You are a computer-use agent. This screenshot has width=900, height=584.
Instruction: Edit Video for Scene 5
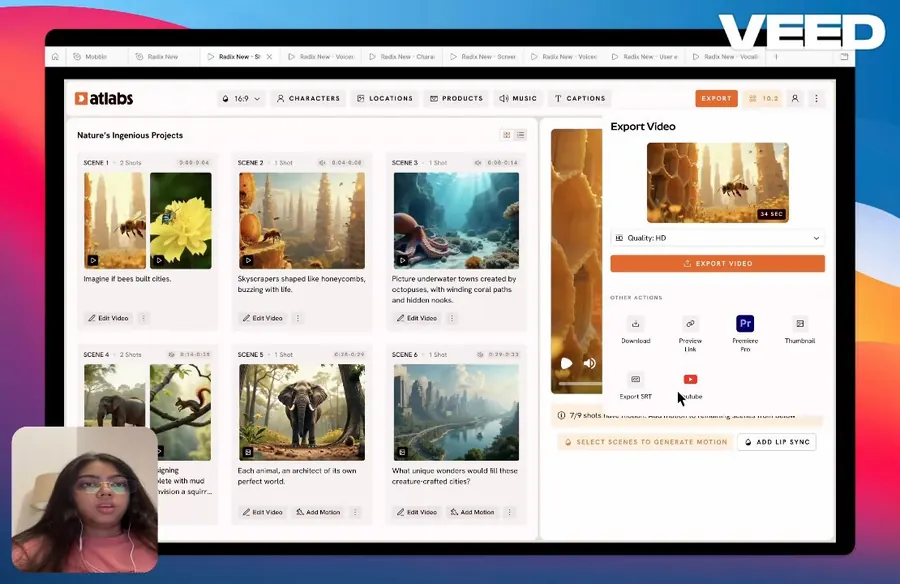[x=262, y=512]
